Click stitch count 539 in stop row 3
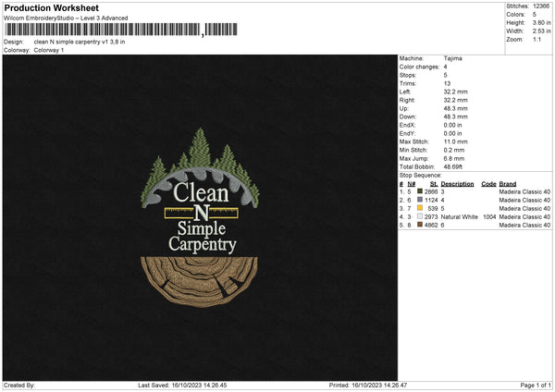Viewport: 555px width, 392px height. click(433, 208)
